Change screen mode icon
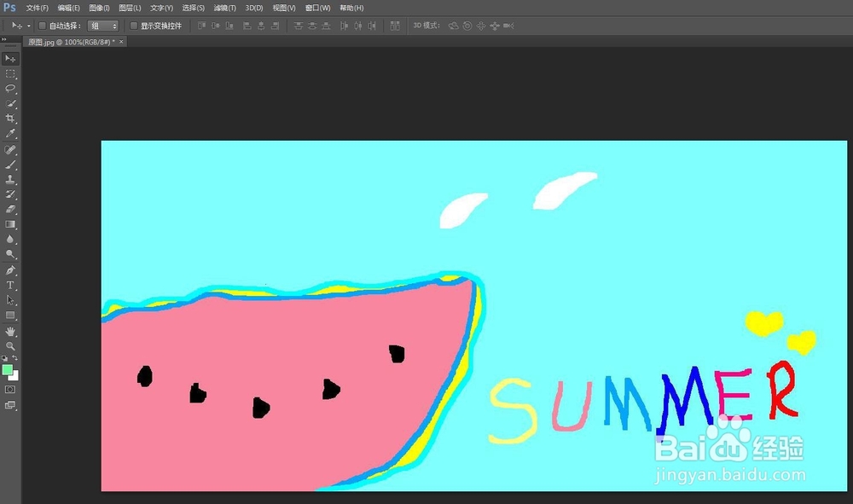853x504 pixels. pos(10,405)
